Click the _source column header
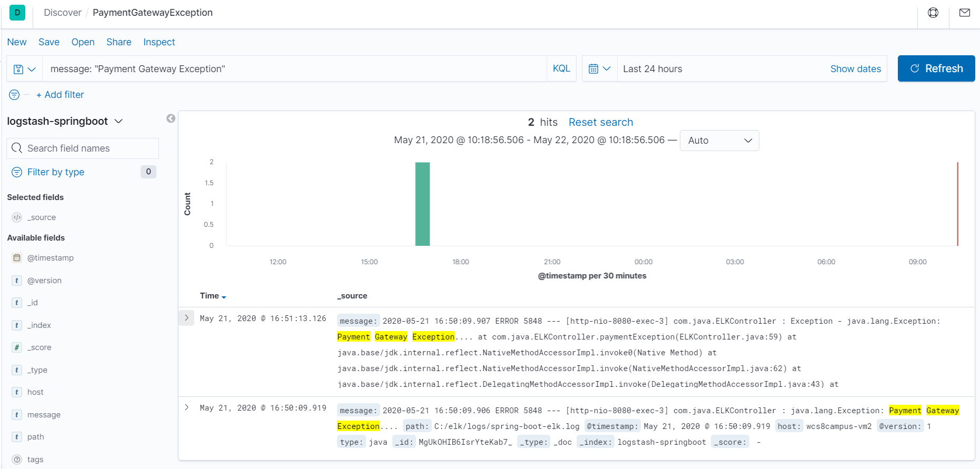This screenshot has width=980, height=469. click(x=352, y=296)
